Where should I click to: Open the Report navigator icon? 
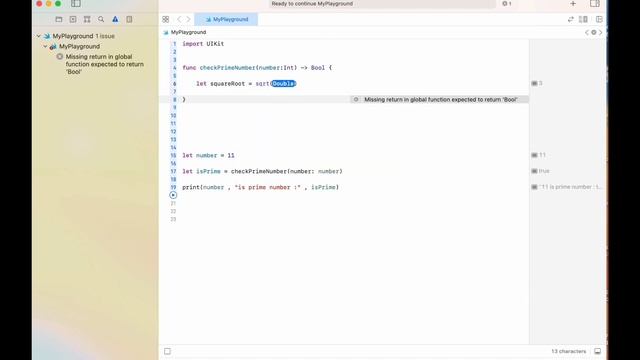(129, 19)
